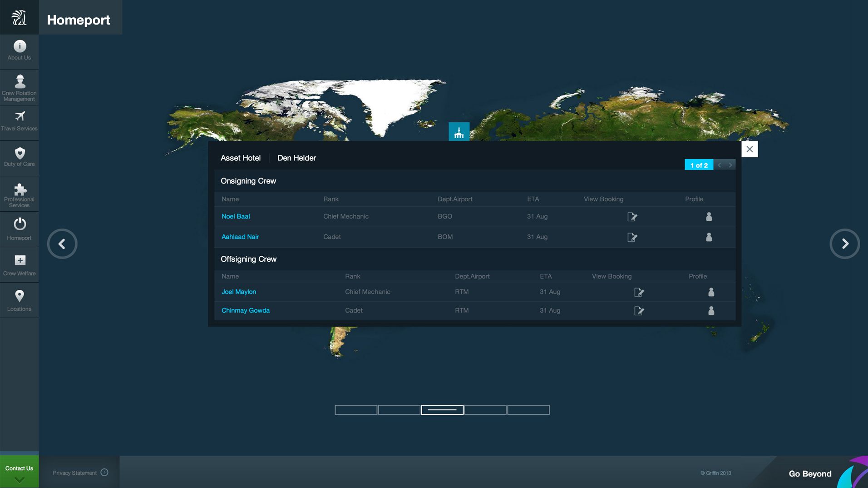Viewport: 868px width, 488px height.
Task: Open profile icon for Chinmay Gowda
Action: (711, 311)
